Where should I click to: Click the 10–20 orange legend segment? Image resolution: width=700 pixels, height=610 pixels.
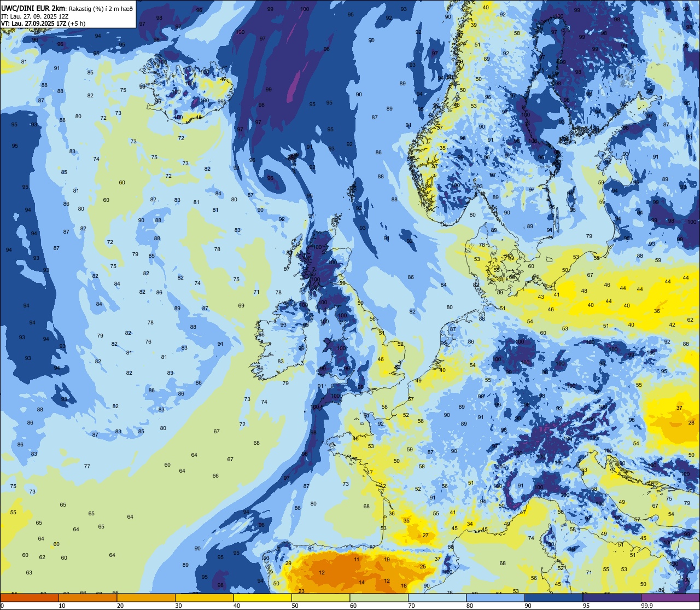87,597
